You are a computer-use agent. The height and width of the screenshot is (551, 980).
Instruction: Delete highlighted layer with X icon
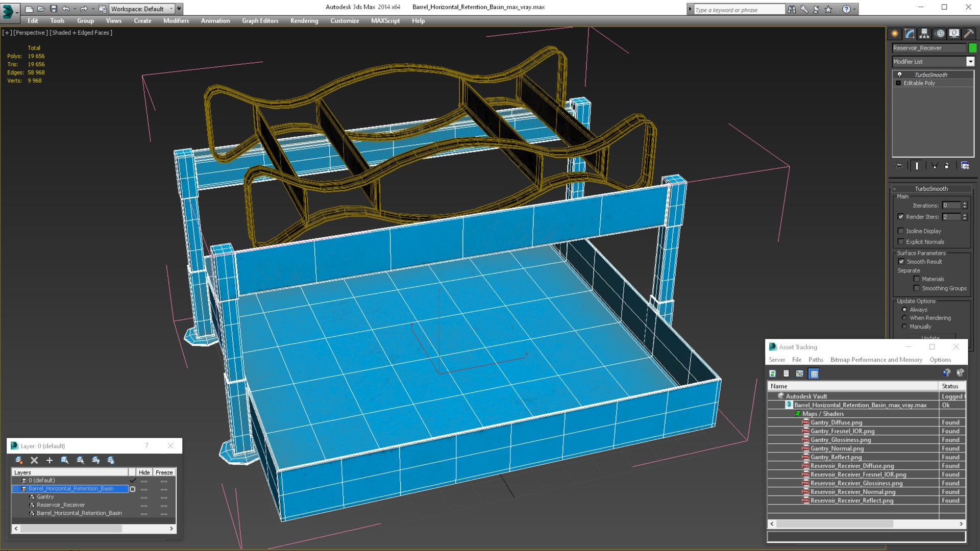pos(34,460)
